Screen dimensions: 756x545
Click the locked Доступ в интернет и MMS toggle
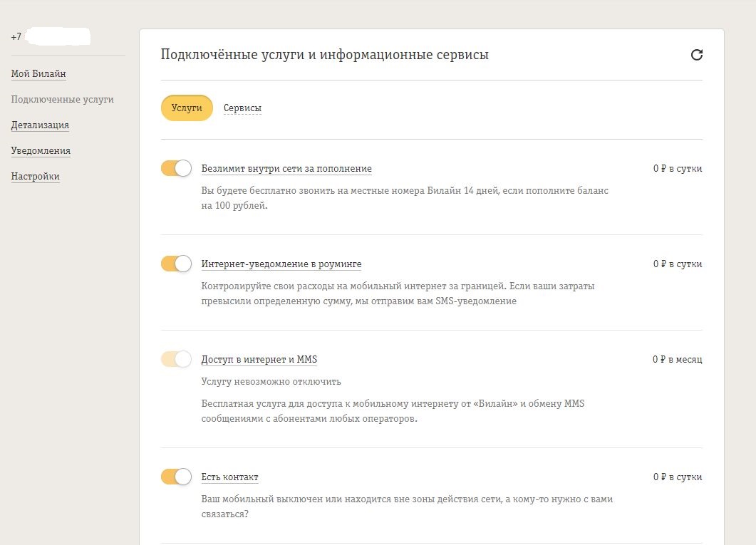pyautogui.click(x=177, y=359)
